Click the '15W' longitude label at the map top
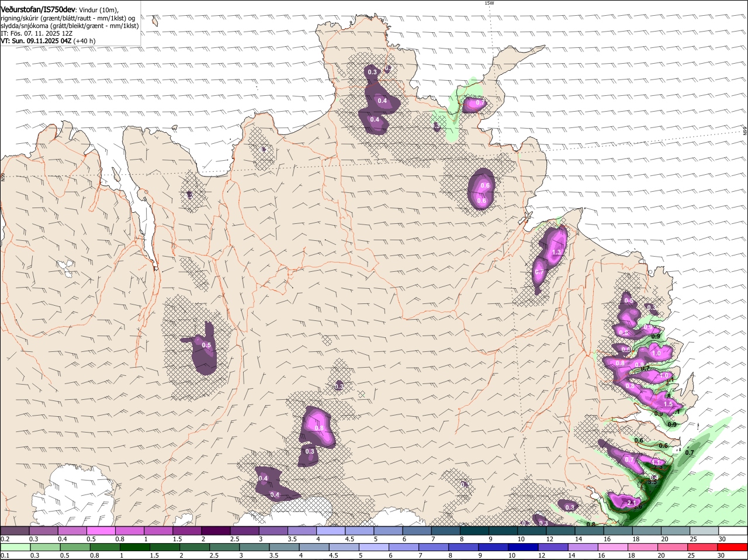The height and width of the screenshot is (560, 748). point(489,3)
